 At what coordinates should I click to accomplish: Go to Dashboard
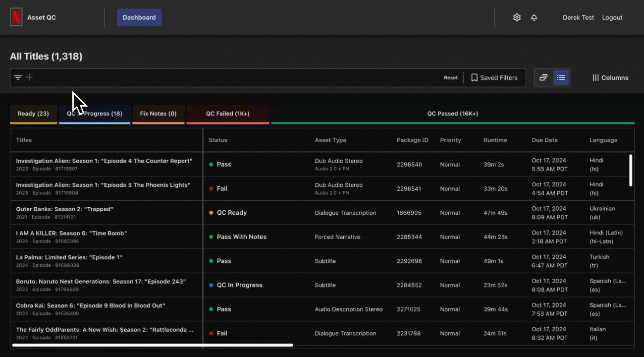(x=139, y=17)
